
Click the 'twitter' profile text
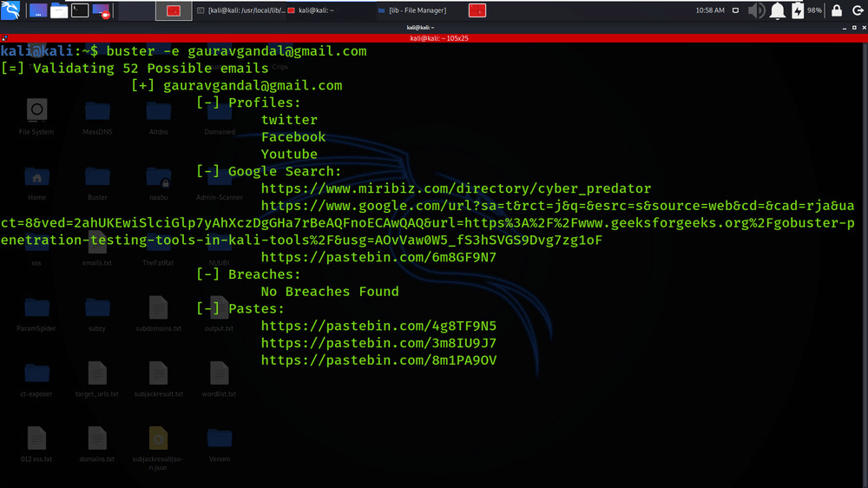(x=289, y=120)
